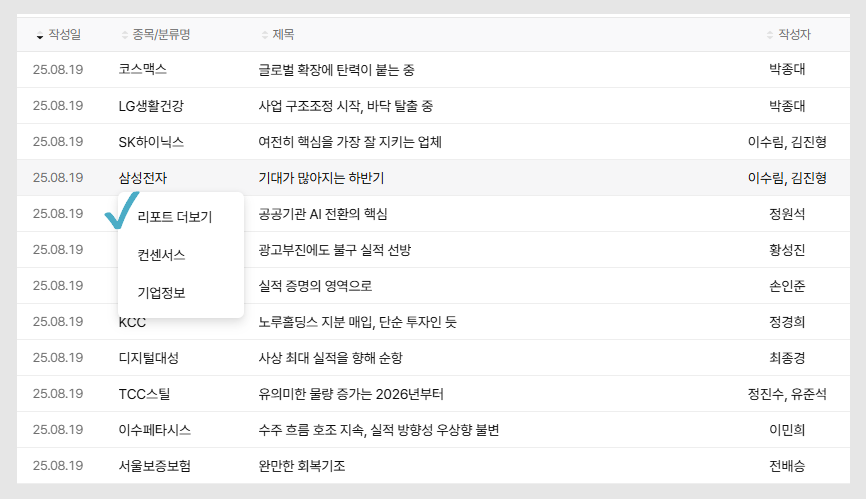Viewport: 866px width, 499px height.
Task: Choose 컨센서스 from the popup menu
Action: click(x=161, y=255)
